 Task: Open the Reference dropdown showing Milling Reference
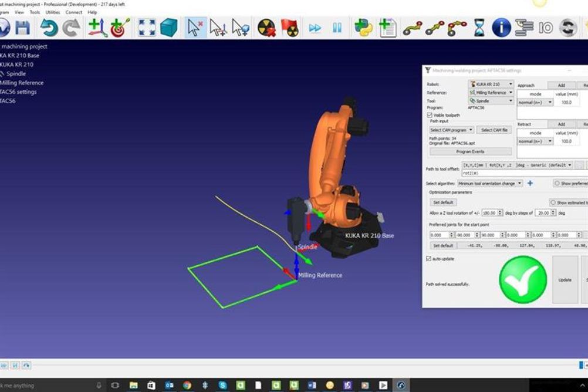491,92
